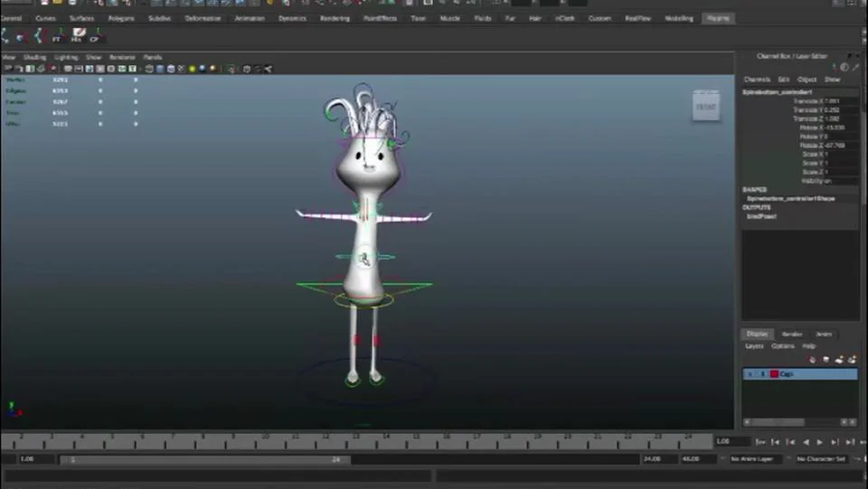Open the Hair shelf tab

[534, 18]
